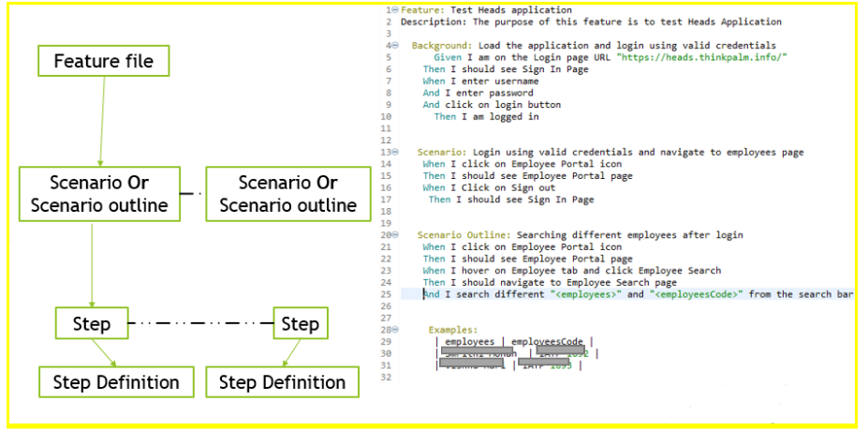
Task: Click the left Step box
Action: point(92,324)
